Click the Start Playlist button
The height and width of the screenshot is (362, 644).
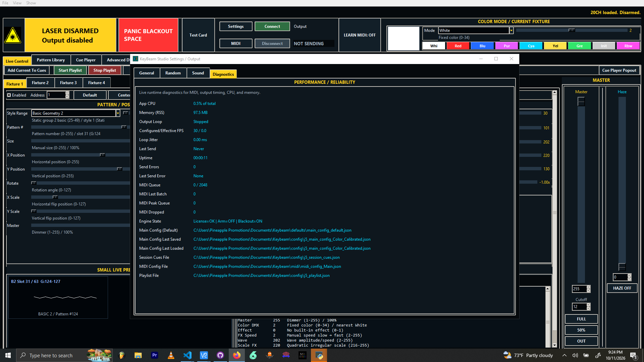[x=70, y=70]
